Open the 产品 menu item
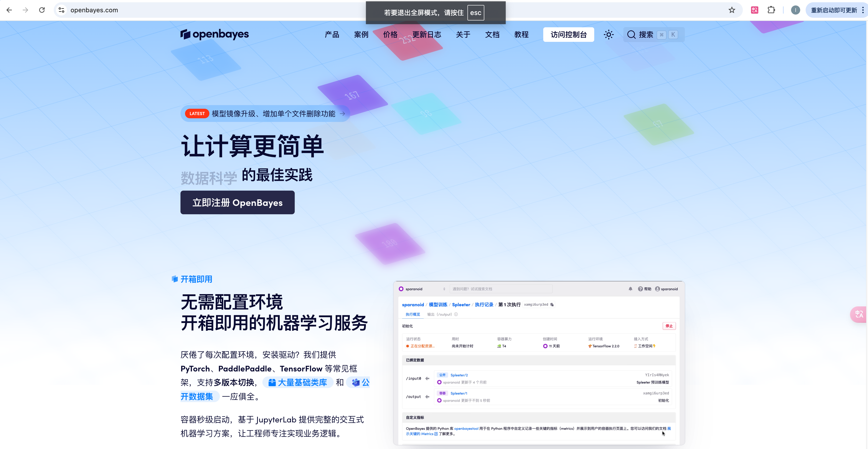Screen dimensions: 868x449 click(332, 35)
